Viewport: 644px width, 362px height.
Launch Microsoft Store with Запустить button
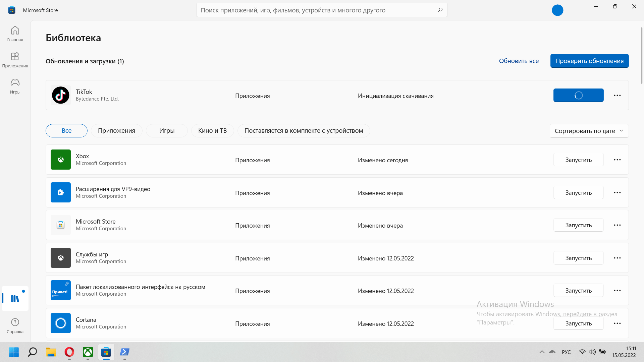pyautogui.click(x=578, y=225)
